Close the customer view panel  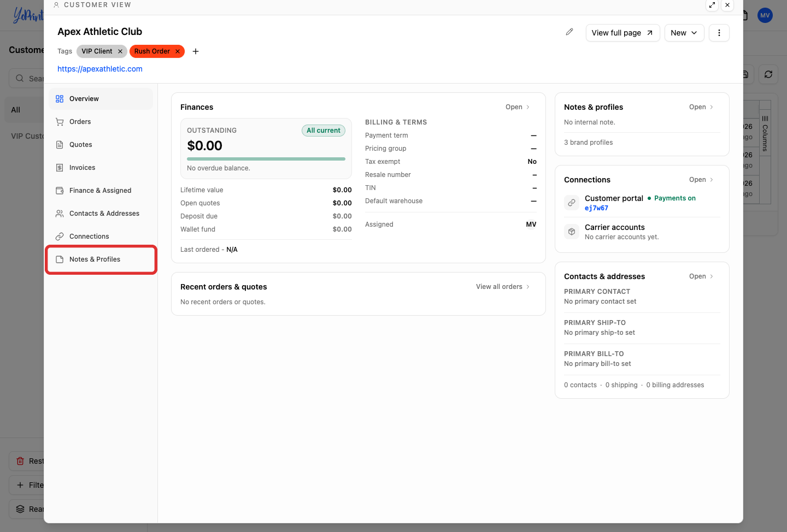pyautogui.click(x=727, y=5)
